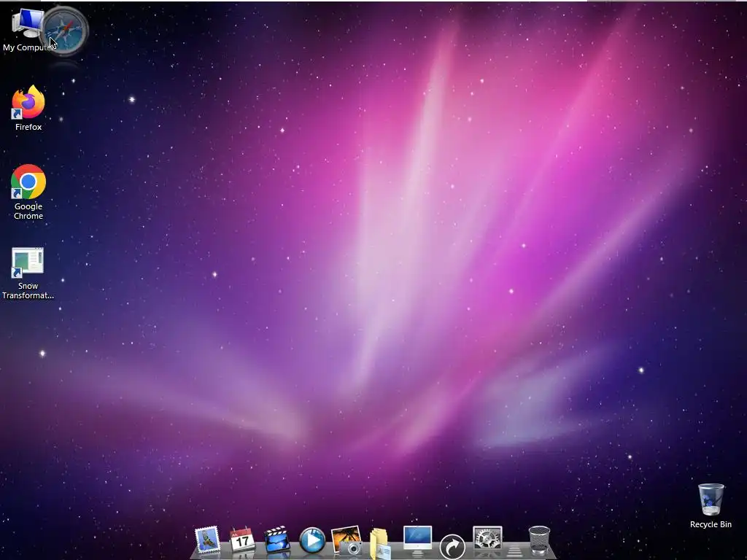Click the Firefox label text

[28, 127]
